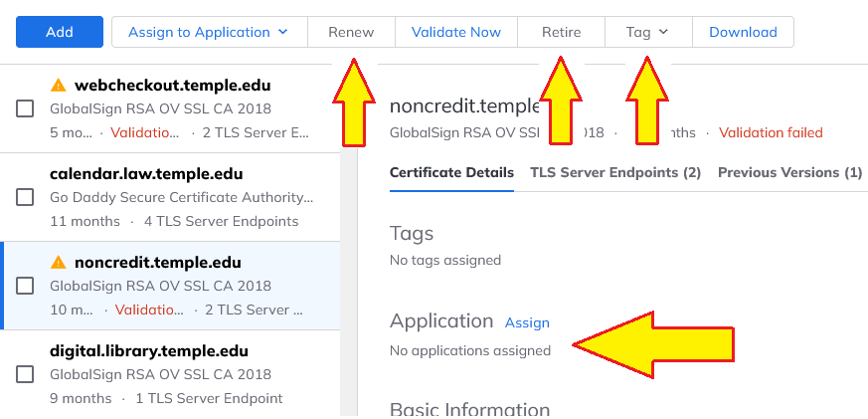Click the warning icon beside webcheckout.temple.edu

pyautogui.click(x=58, y=86)
